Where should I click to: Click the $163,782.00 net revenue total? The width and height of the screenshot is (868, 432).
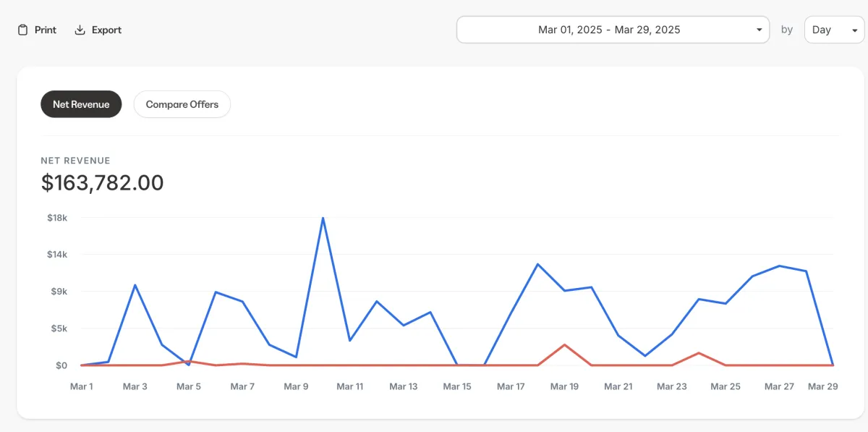point(102,183)
